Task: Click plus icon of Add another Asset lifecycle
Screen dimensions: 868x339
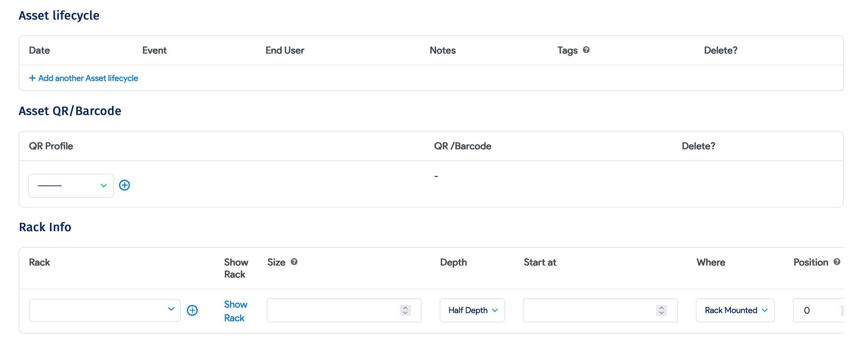Action: point(32,78)
